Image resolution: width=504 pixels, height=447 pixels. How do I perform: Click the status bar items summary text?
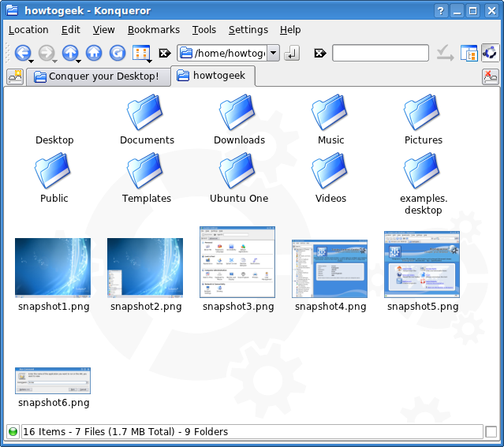125,431
